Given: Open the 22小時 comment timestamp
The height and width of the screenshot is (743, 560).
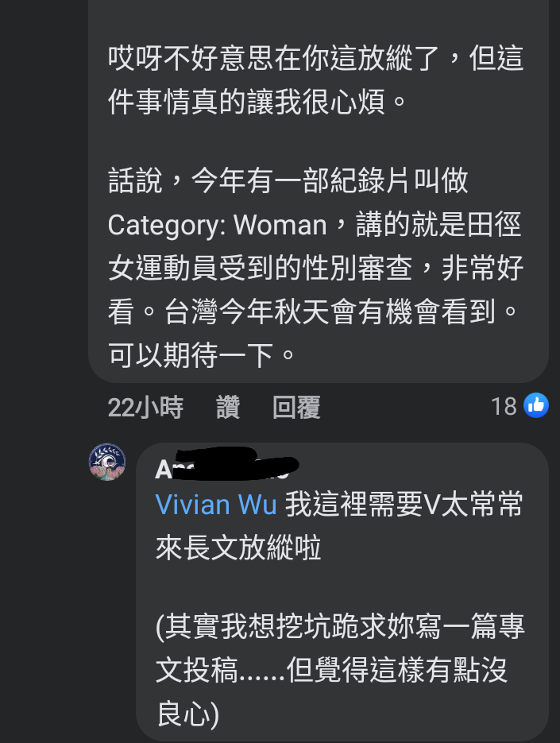Looking at the screenshot, I should point(145,408).
